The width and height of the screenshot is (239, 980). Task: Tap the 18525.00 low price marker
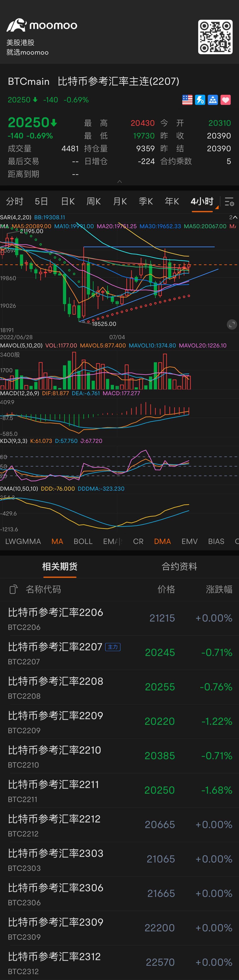point(104,324)
